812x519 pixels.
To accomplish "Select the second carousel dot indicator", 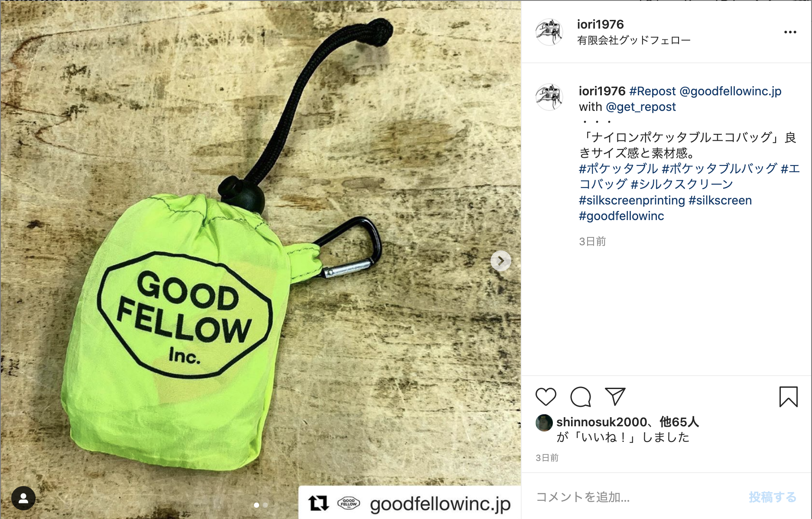I will [x=266, y=505].
